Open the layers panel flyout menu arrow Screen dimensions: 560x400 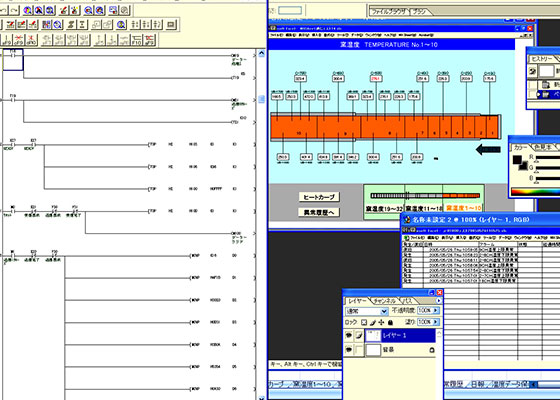click(438, 301)
